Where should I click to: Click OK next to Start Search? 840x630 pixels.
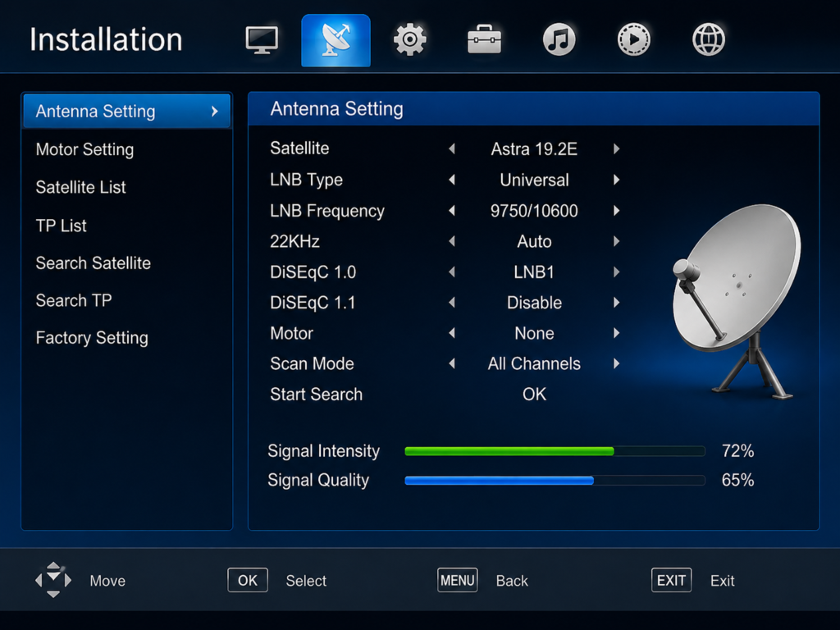pos(534,395)
